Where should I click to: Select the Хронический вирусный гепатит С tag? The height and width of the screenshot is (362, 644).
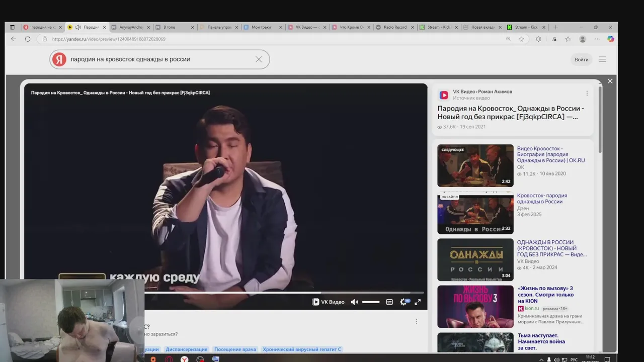(302, 349)
